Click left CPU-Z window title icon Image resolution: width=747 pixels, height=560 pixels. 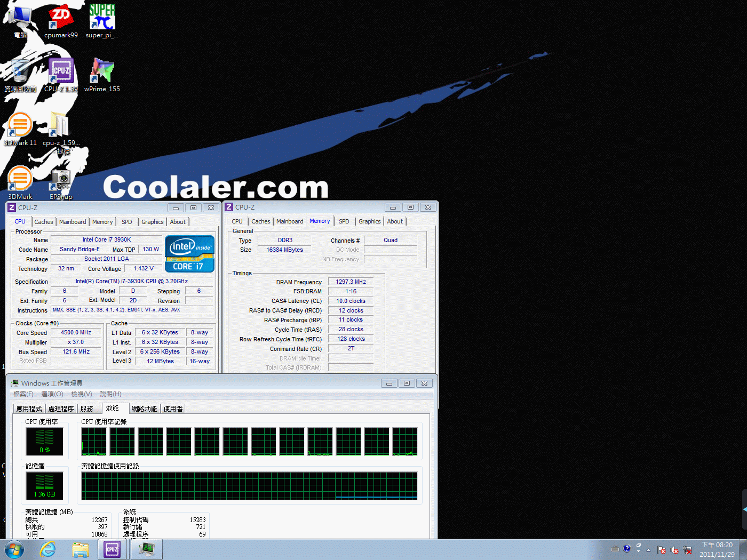(12, 207)
